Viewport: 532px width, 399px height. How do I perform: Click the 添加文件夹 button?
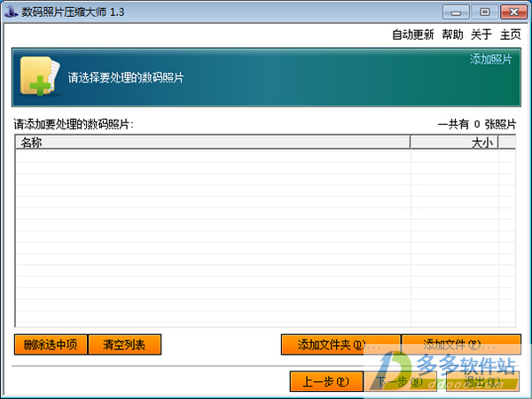tap(340, 345)
